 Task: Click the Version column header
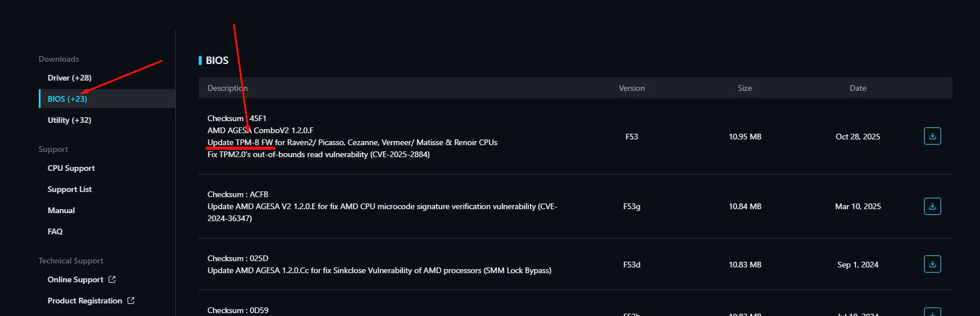click(x=632, y=88)
